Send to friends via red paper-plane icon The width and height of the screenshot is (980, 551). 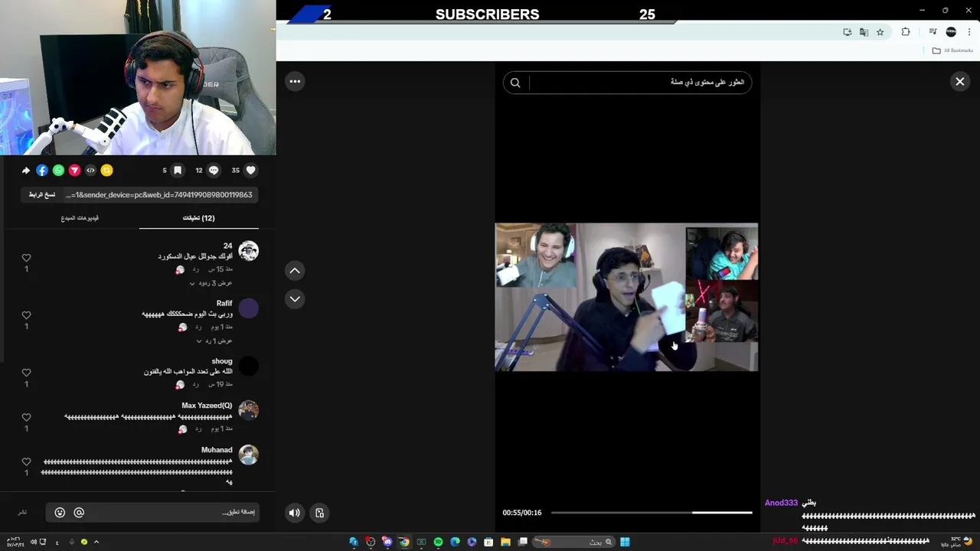74,171
